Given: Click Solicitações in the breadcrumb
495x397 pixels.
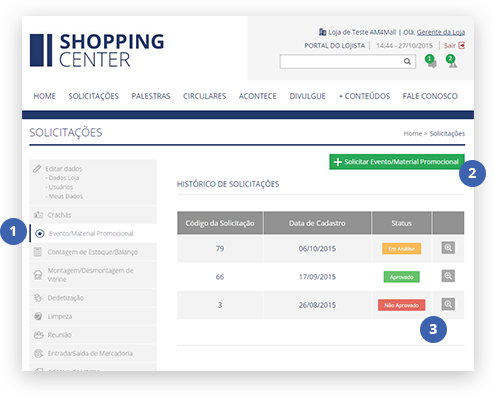Looking at the screenshot, I should (x=447, y=134).
